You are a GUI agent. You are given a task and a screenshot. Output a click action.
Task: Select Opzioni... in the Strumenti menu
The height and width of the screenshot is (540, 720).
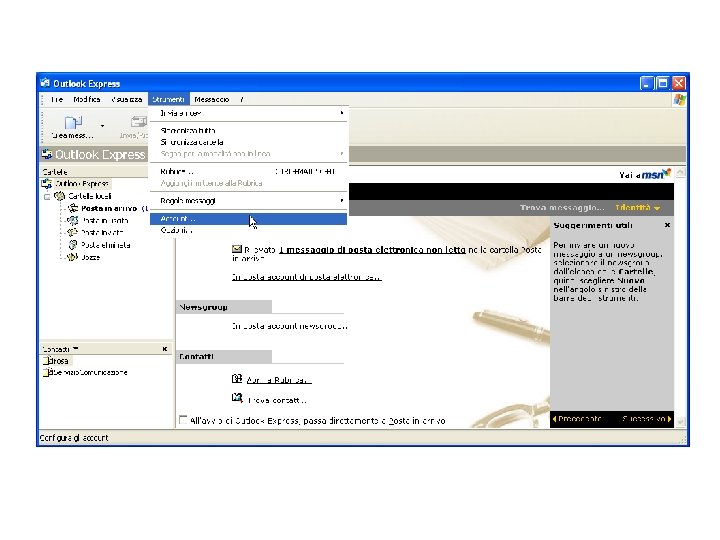pyautogui.click(x=248, y=231)
